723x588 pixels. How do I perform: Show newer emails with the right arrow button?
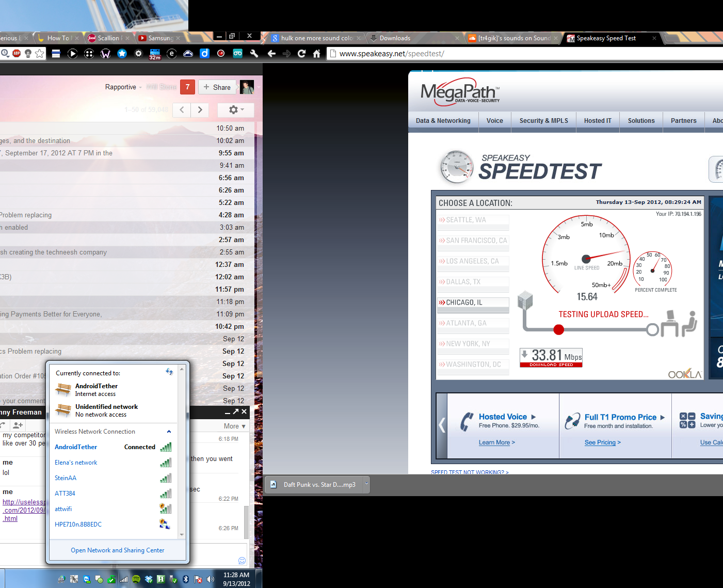tap(200, 109)
